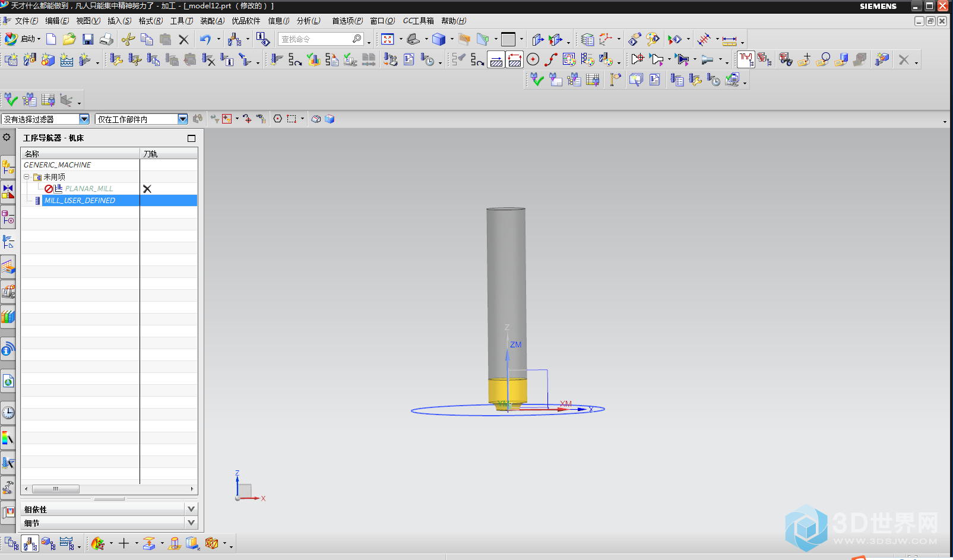This screenshot has height=560, width=953.
Task: Open the 文件 menu
Action: pyautogui.click(x=27, y=21)
